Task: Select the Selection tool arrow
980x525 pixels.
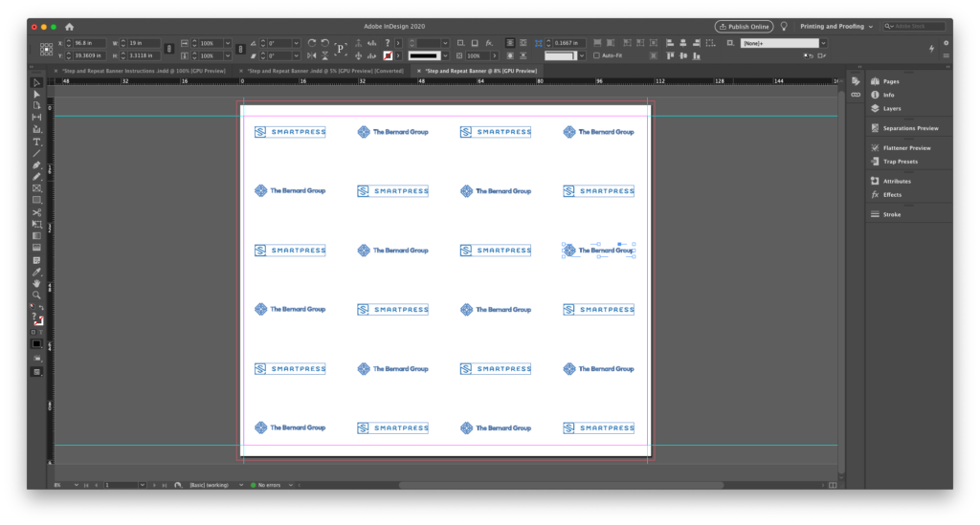Action: click(37, 82)
